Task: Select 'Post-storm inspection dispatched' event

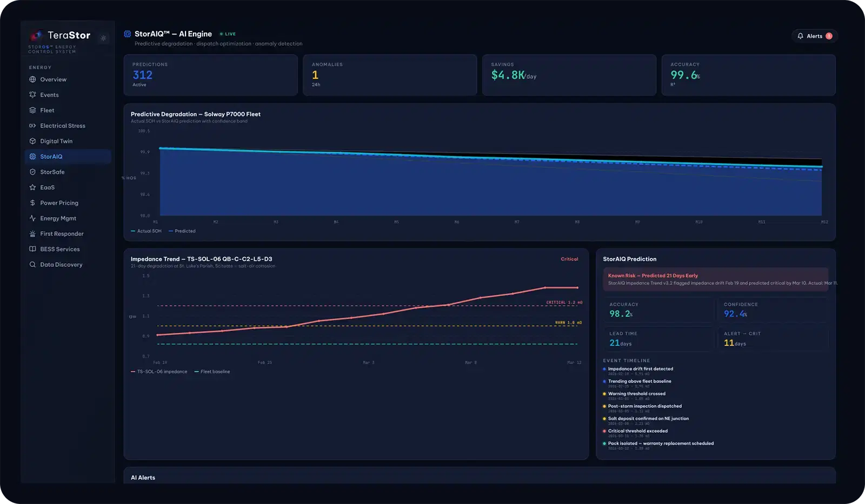Action: pyautogui.click(x=645, y=406)
